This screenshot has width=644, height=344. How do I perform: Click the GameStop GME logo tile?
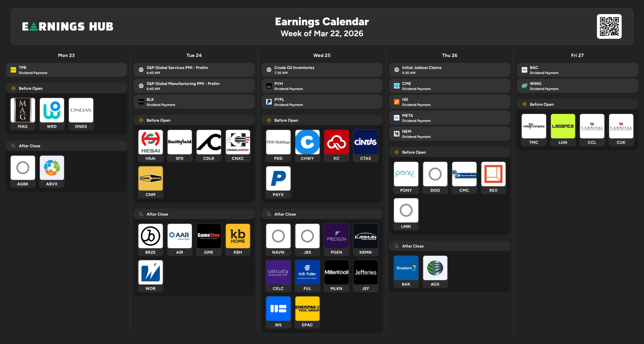[x=208, y=236]
